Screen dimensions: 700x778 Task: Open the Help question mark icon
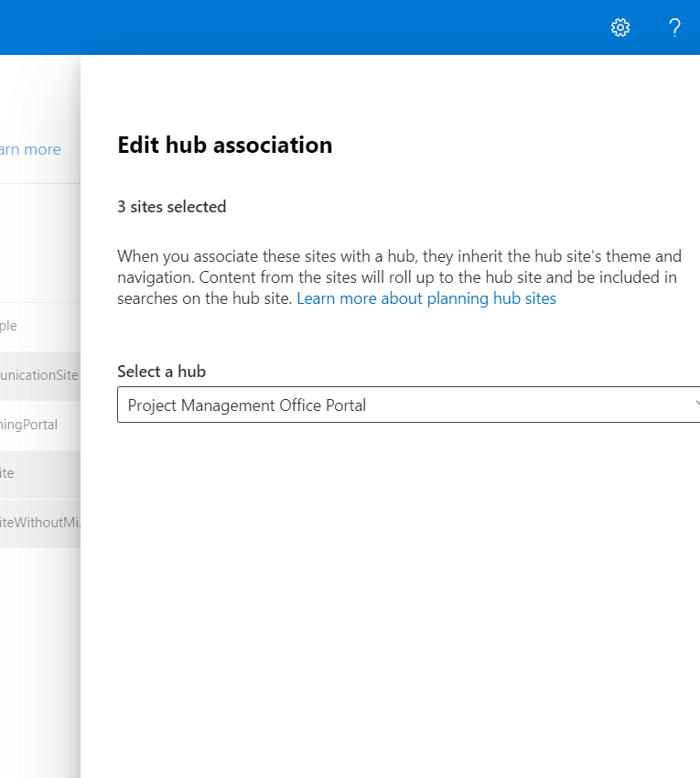[674, 27]
